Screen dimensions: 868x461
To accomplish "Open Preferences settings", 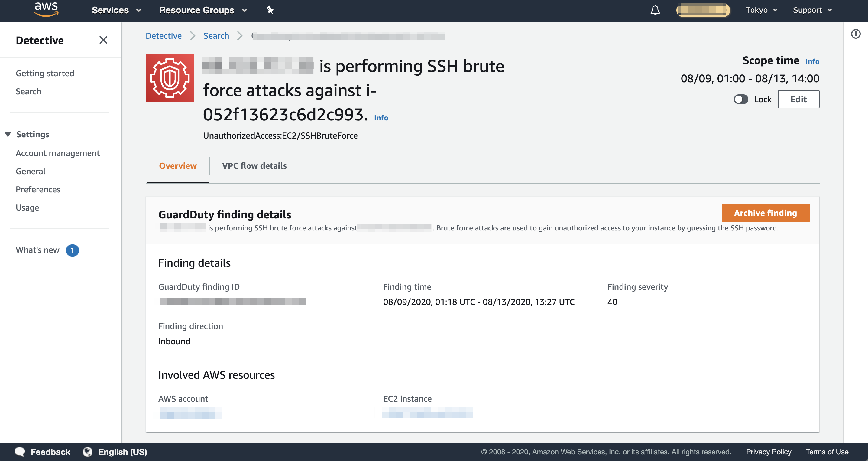I will 38,190.
